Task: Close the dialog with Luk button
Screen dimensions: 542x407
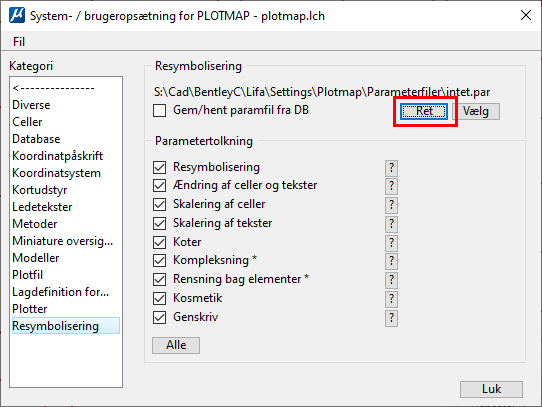Action: coord(491,389)
